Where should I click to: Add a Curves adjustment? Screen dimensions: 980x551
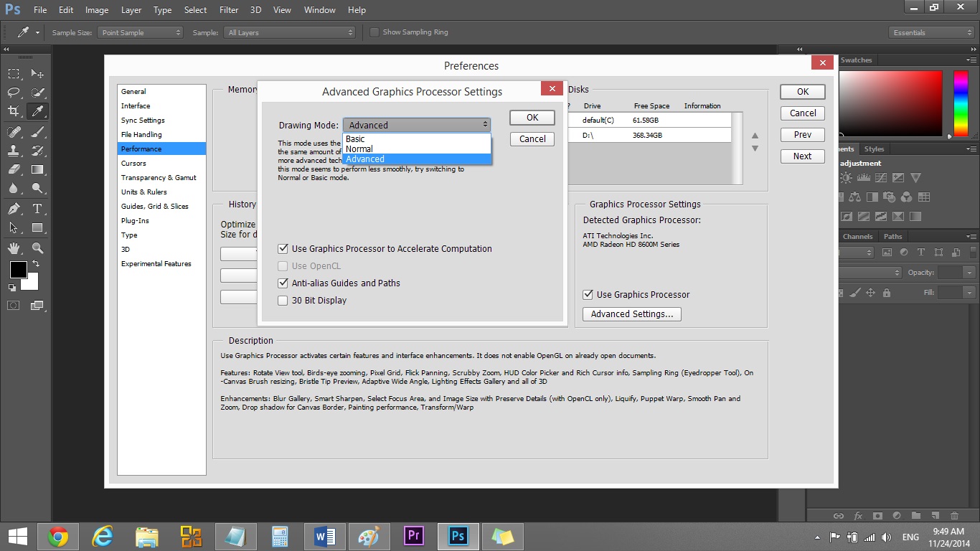tap(880, 177)
